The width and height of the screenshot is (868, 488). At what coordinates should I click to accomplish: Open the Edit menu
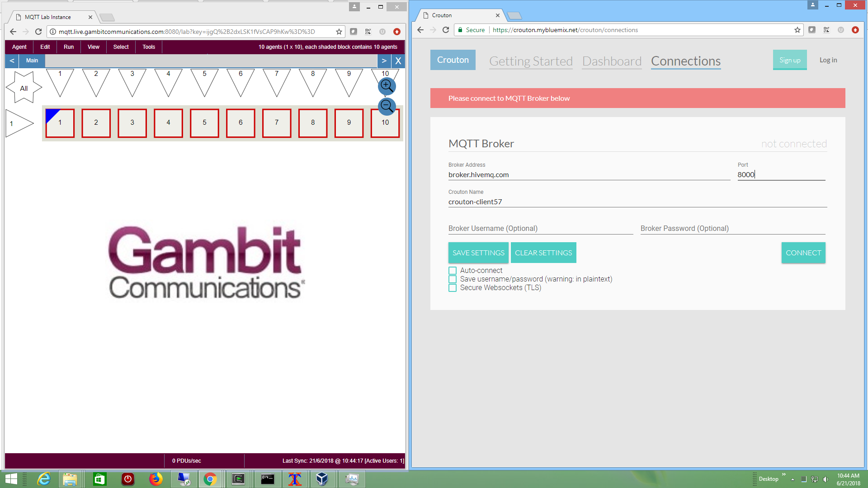coord(45,47)
